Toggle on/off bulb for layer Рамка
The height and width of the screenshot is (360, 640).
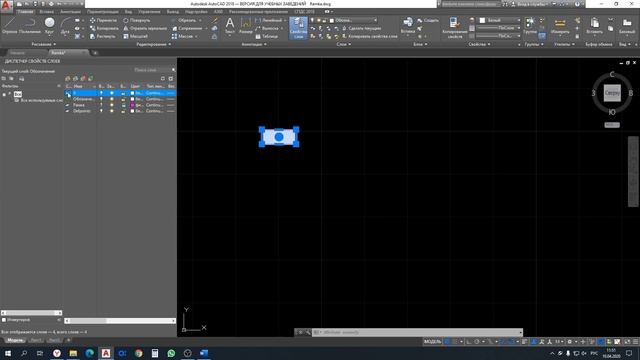tap(101, 105)
